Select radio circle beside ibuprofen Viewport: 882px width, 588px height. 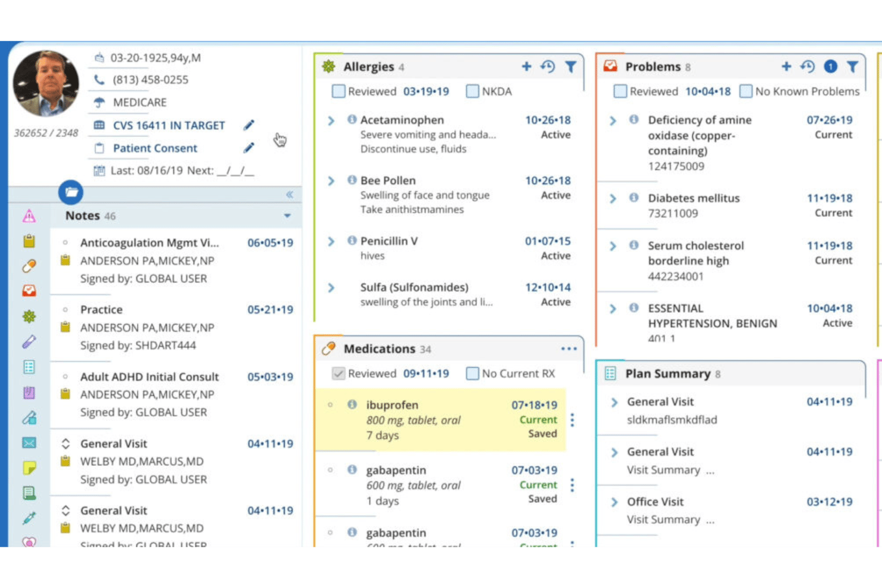click(330, 405)
